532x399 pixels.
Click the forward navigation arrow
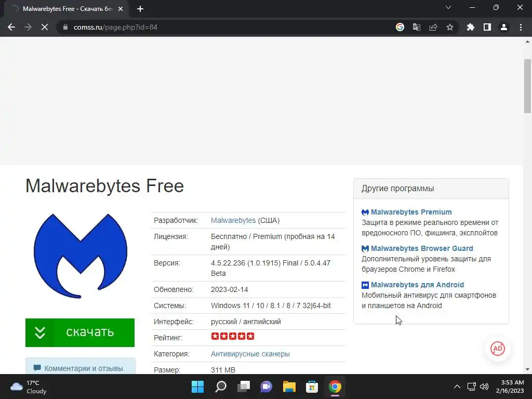coord(28,27)
